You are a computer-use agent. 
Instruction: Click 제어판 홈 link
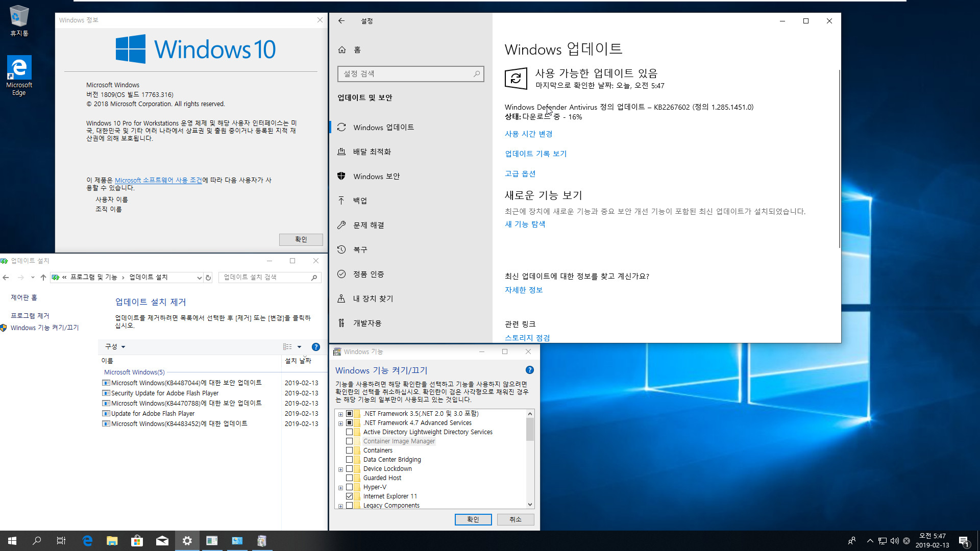(24, 297)
